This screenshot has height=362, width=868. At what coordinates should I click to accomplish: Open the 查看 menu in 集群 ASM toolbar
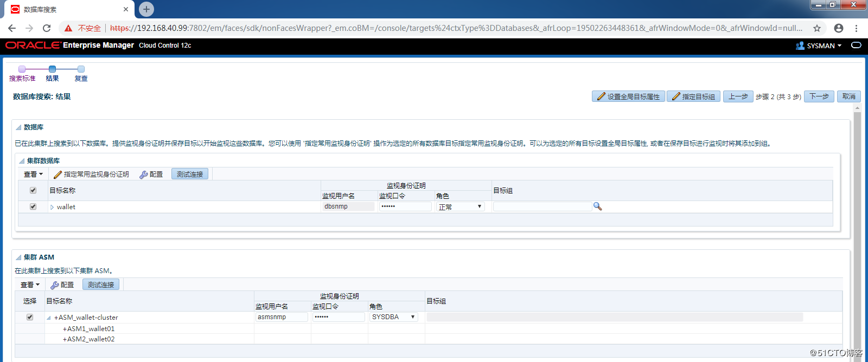click(30, 285)
